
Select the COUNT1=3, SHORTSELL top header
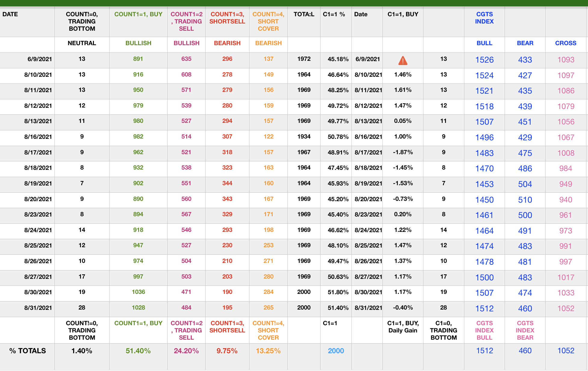click(227, 18)
